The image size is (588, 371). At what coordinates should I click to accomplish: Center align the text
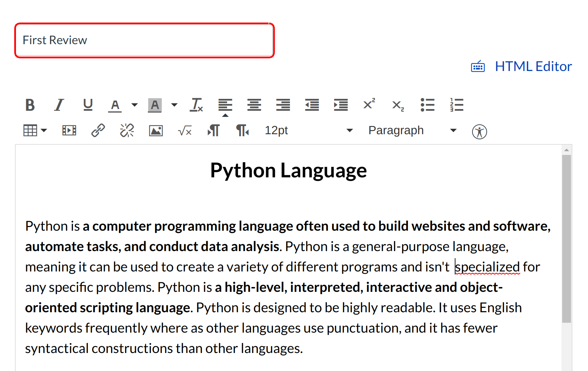point(254,105)
